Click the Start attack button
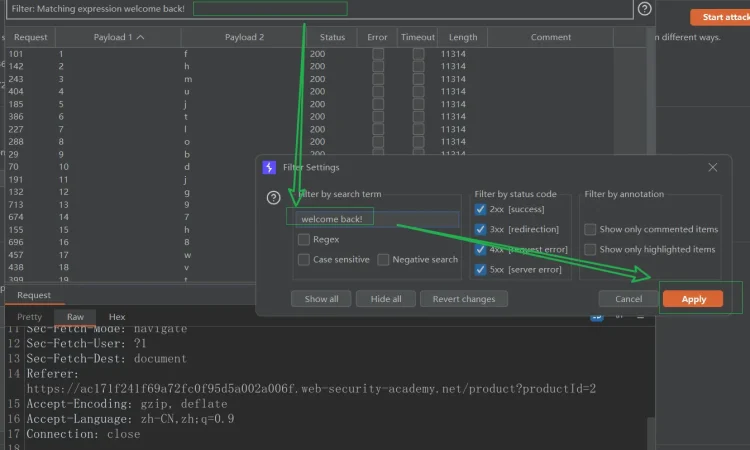The width and height of the screenshot is (750, 450). coord(720,17)
